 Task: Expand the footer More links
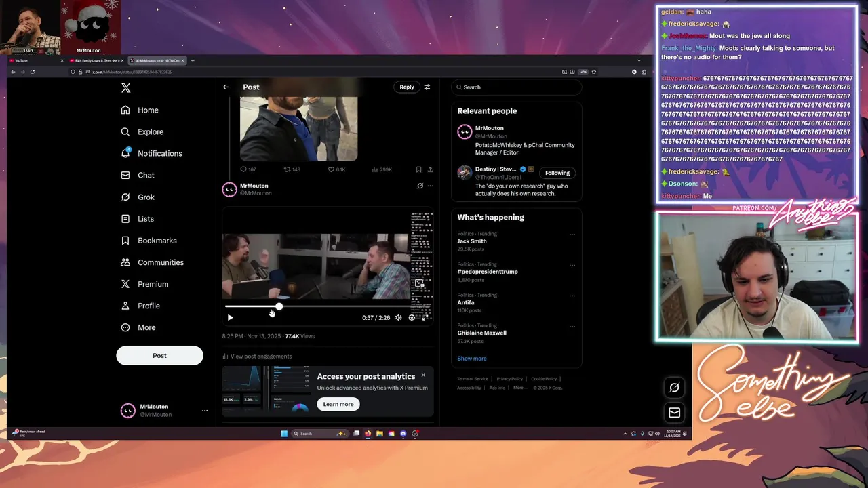click(520, 388)
